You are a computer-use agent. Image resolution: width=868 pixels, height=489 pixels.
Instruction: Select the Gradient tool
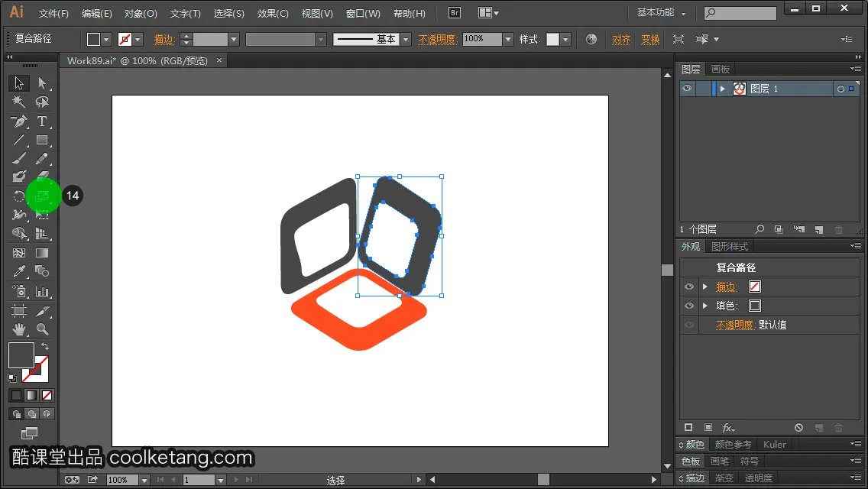pyautogui.click(x=42, y=253)
